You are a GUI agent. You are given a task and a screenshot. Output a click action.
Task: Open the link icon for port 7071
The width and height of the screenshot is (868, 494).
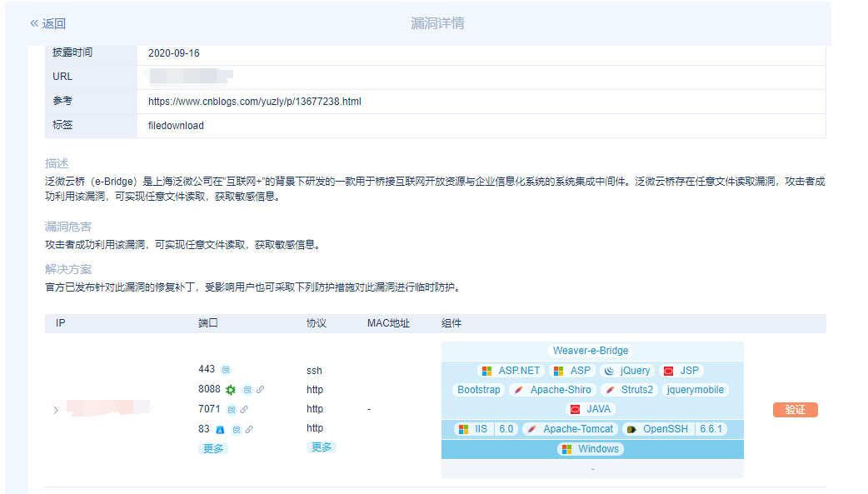(x=244, y=410)
